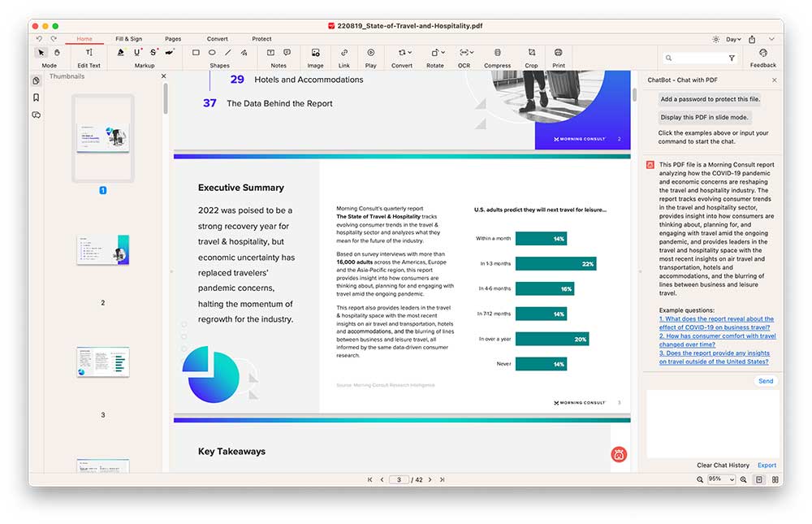Switch to the Home tab
812x524 pixels.
coord(84,39)
